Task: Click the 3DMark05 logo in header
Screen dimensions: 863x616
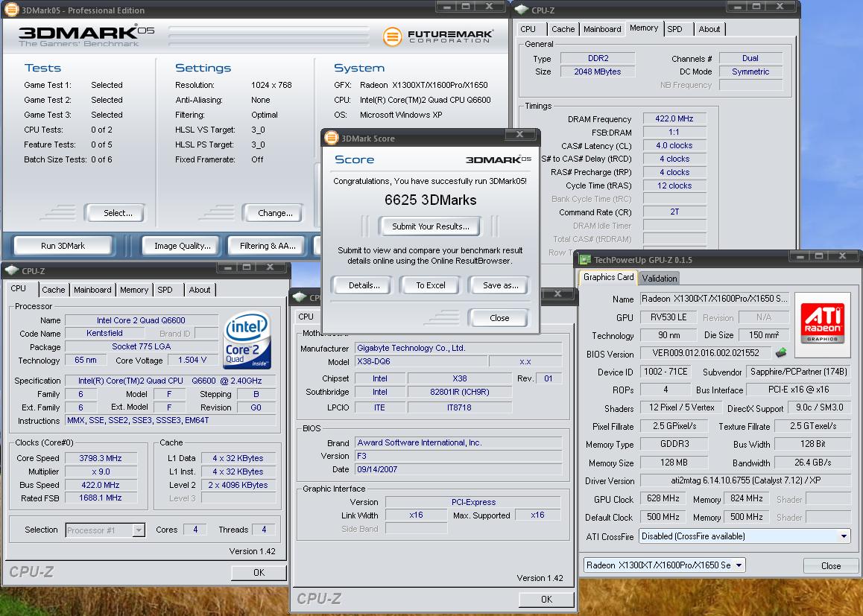Action: pos(86,36)
